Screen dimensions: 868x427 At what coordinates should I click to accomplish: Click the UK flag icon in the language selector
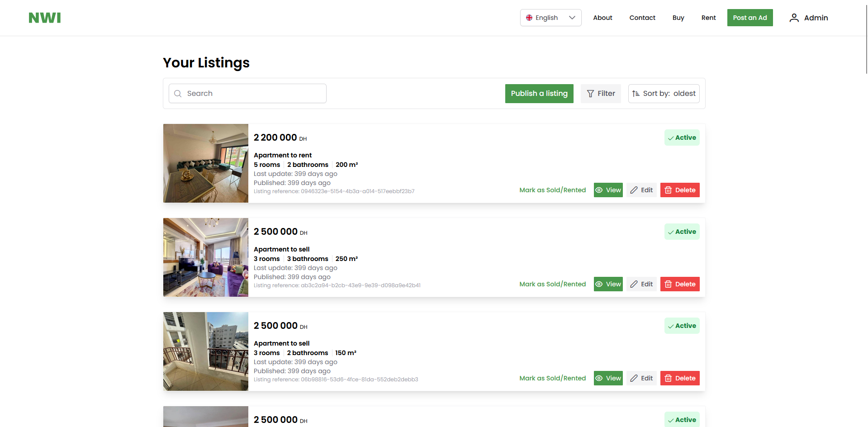click(x=529, y=18)
